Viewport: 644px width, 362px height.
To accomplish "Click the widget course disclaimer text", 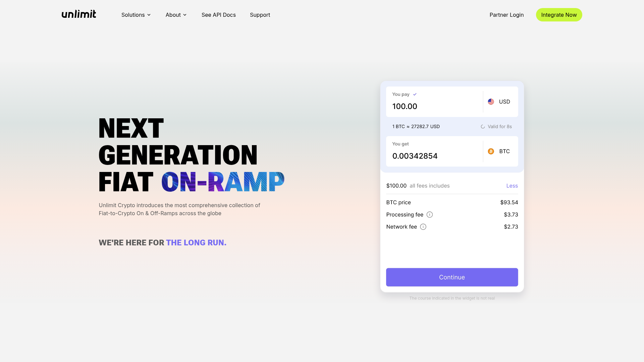I will 452,298.
